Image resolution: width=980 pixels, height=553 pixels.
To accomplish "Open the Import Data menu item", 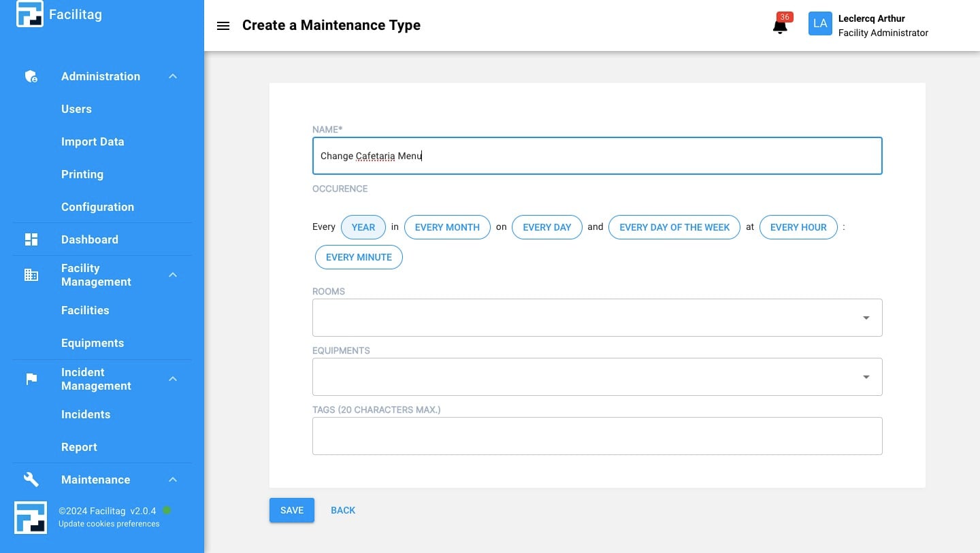I will click(93, 141).
